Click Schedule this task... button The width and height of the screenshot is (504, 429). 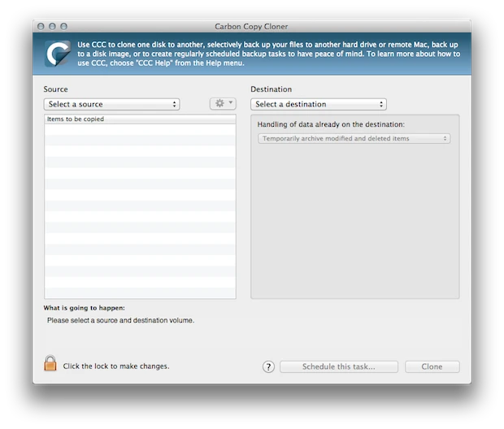[339, 366]
